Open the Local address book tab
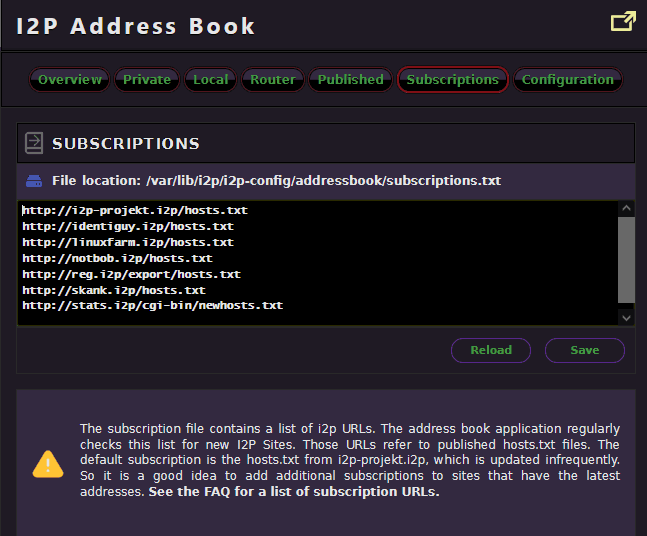Screen dimensions: 647x536 (x=210, y=80)
